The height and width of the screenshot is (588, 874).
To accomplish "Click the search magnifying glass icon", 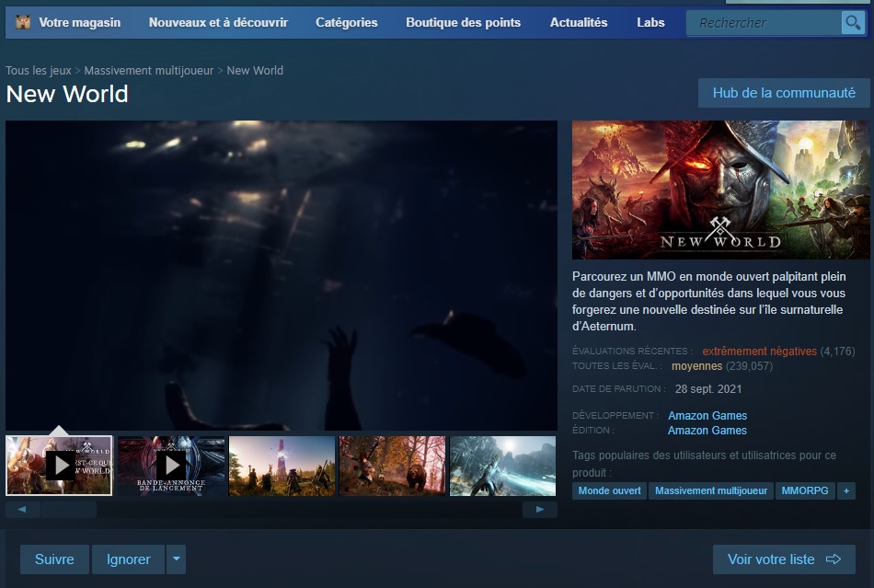I will pyautogui.click(x=853, y=23).
